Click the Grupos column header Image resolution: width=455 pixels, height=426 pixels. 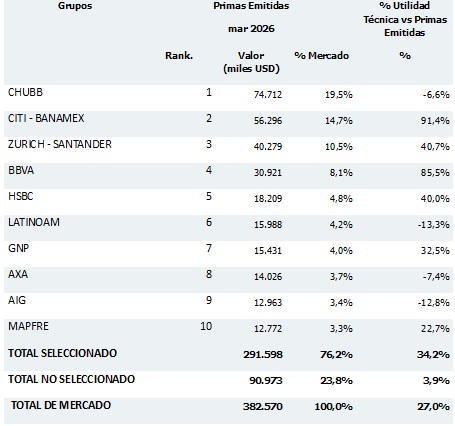pyautogui.click(x=75, y=6)
